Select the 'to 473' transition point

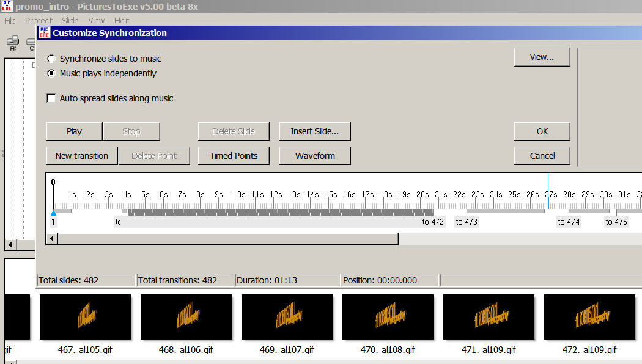(x=467, y=222)
